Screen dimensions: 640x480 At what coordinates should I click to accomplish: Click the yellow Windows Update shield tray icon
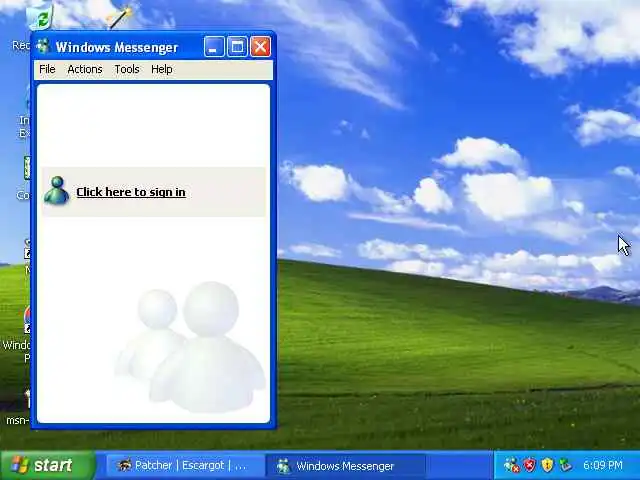(547, 465)
